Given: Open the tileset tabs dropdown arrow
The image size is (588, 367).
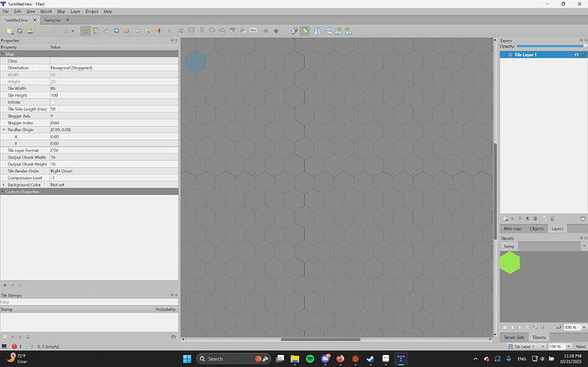Looking at the screenshot, I should pos(584,246).
